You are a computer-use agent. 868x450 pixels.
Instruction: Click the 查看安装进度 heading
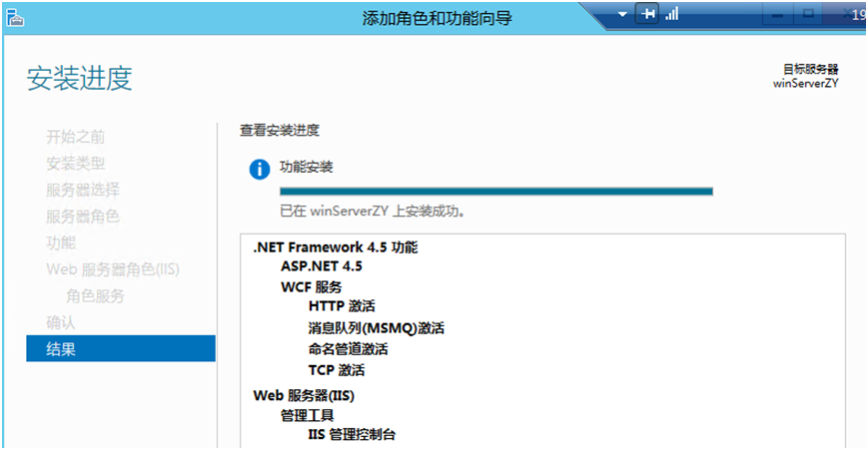pos(280,131)
